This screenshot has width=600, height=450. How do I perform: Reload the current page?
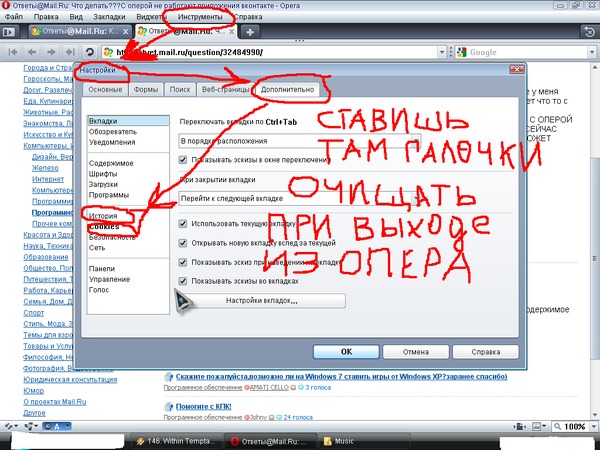coord(89,52)
